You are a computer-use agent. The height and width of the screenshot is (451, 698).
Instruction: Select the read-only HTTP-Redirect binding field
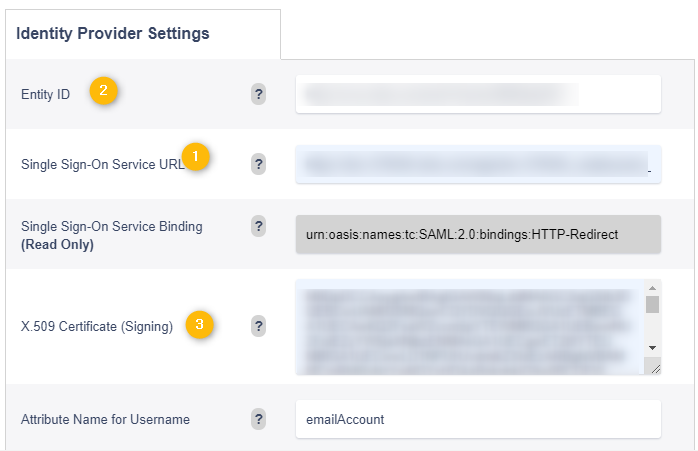pos(478,234)
